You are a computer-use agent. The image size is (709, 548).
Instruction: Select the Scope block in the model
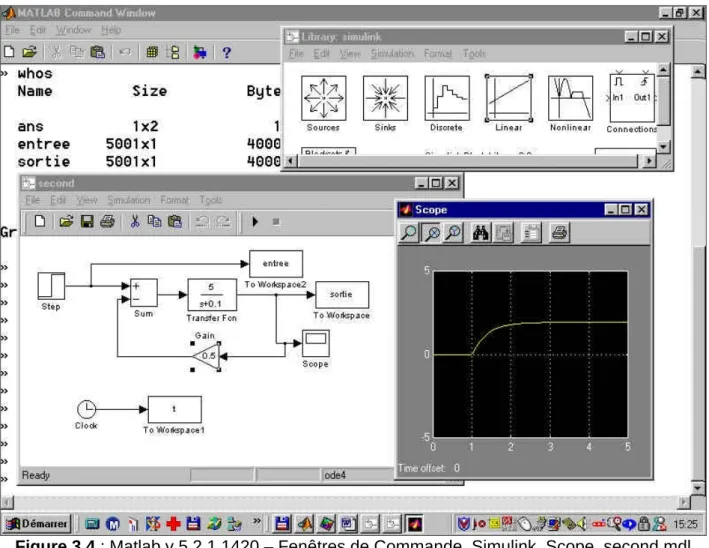316,343
